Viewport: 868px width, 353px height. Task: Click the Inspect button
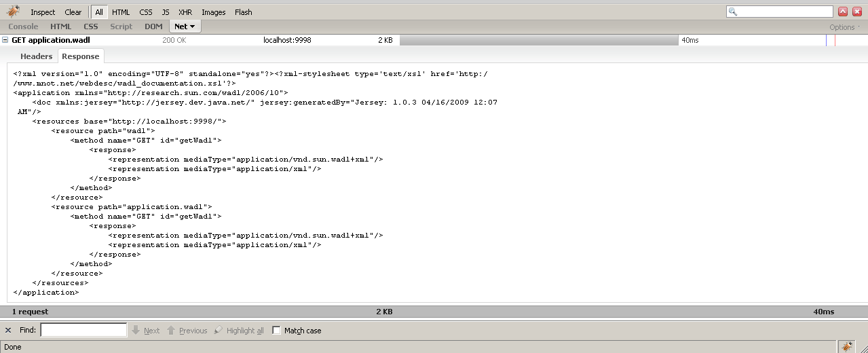click(x=43, y=12)
